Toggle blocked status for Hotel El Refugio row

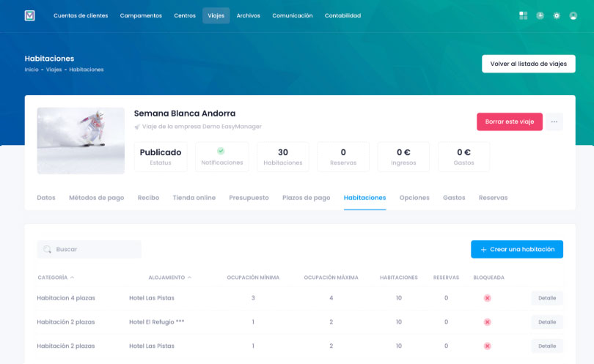point(487,322)
